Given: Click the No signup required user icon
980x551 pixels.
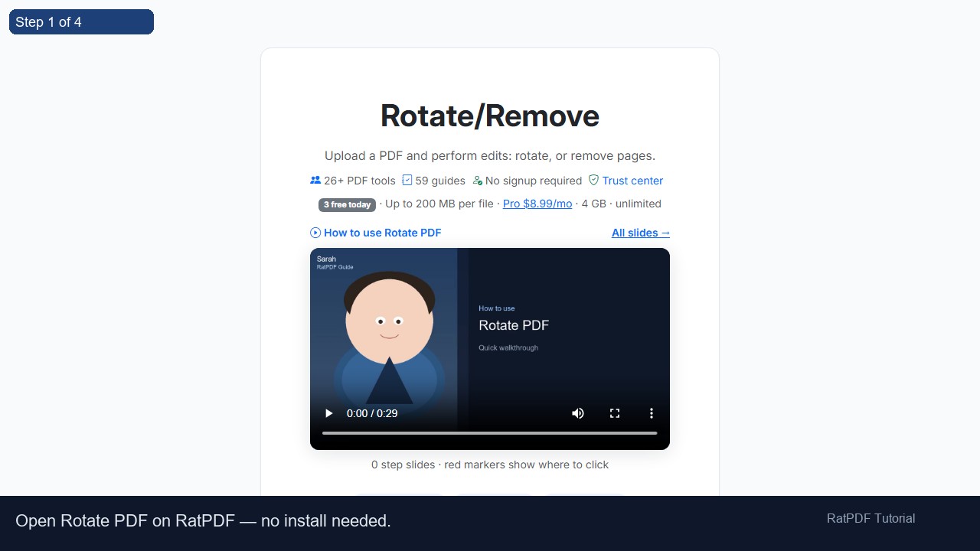Looking at the screenshot, I should (x=478, y=181).
